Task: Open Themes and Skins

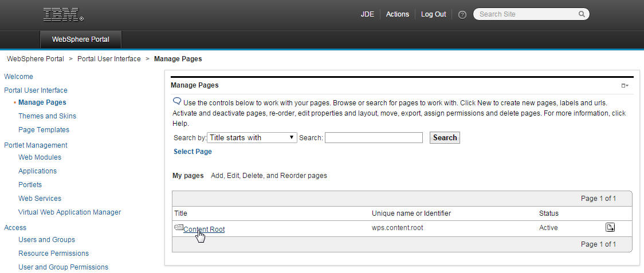Action: tap(47, 116)
